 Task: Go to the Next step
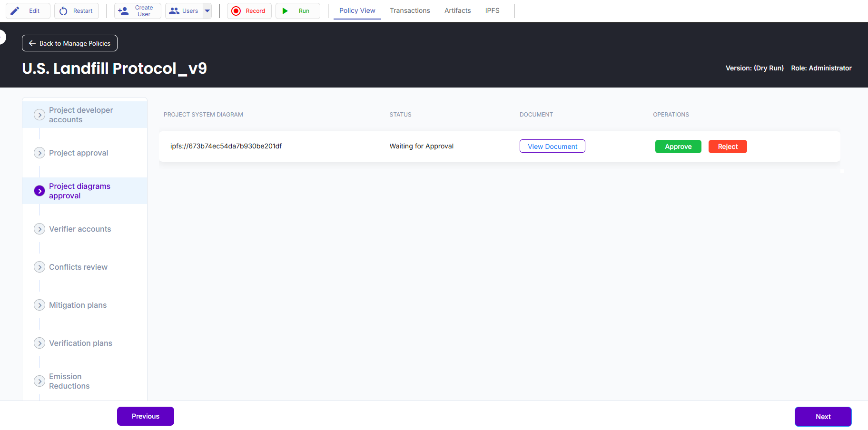[823, 417]
